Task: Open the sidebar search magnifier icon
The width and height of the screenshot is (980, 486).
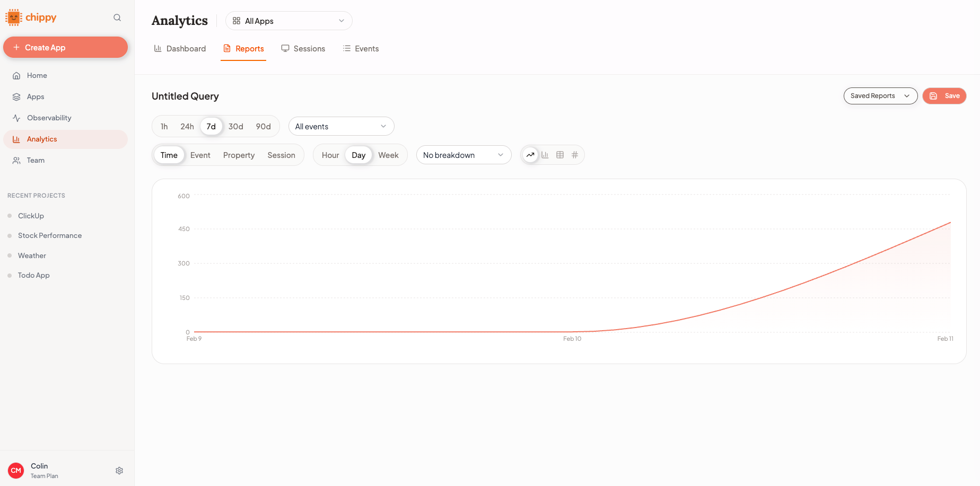Action: tap(117, 17)
